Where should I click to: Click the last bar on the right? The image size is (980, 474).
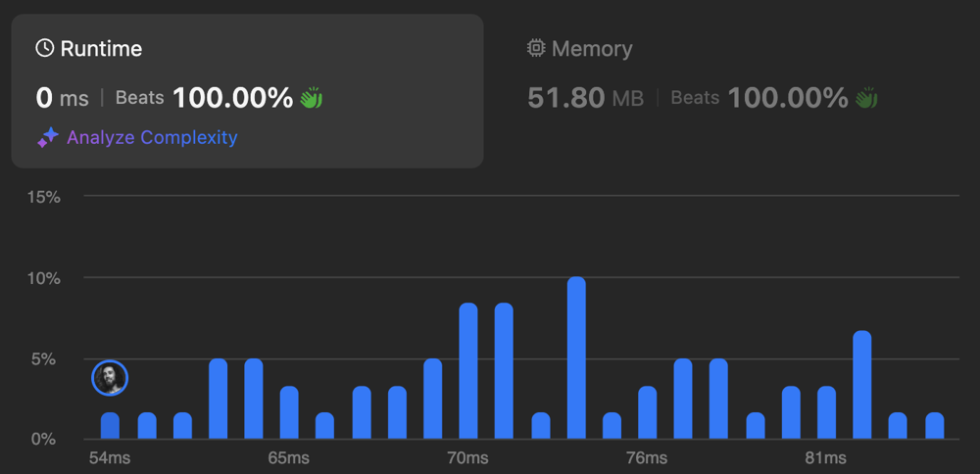[934, 426]
